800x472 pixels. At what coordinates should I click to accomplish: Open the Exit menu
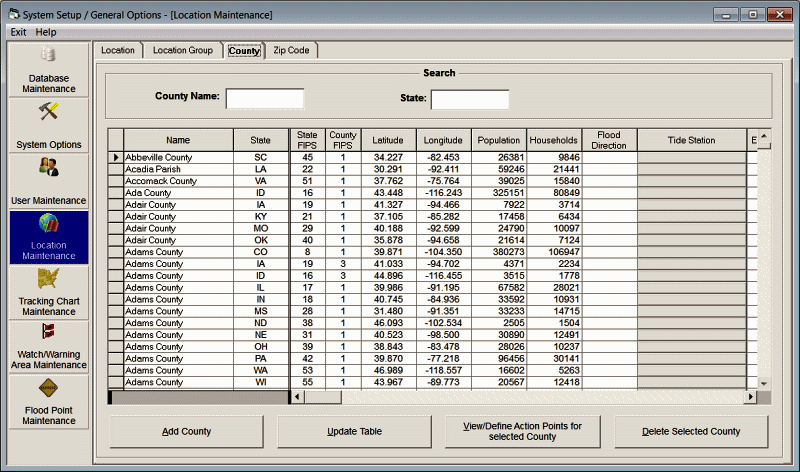pyautogui.click(x=18, y=32)
